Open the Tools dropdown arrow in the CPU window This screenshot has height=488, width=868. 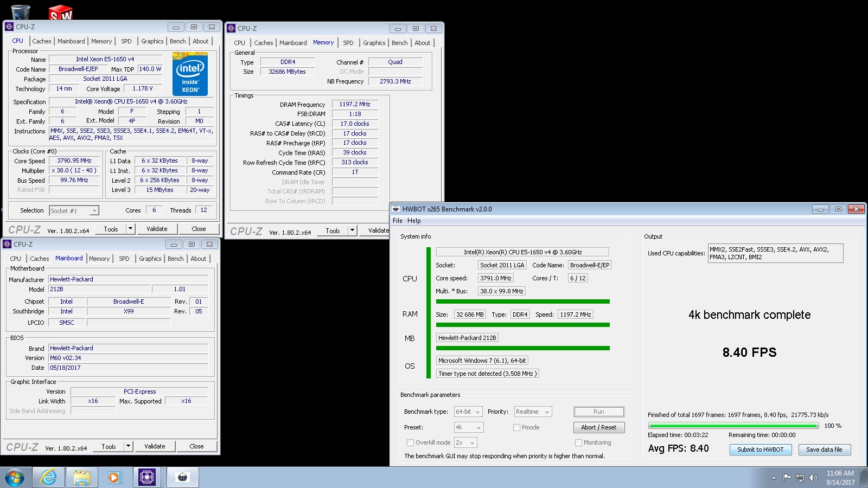tap(130, 229)
